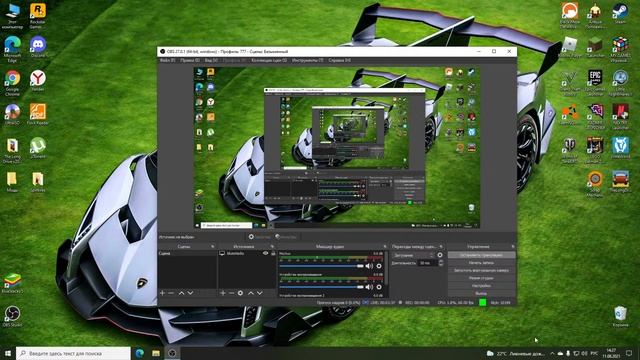This screenshot has height=360, width=640.
Task: Click the Exit button in Controls
Action: [481, 293]
